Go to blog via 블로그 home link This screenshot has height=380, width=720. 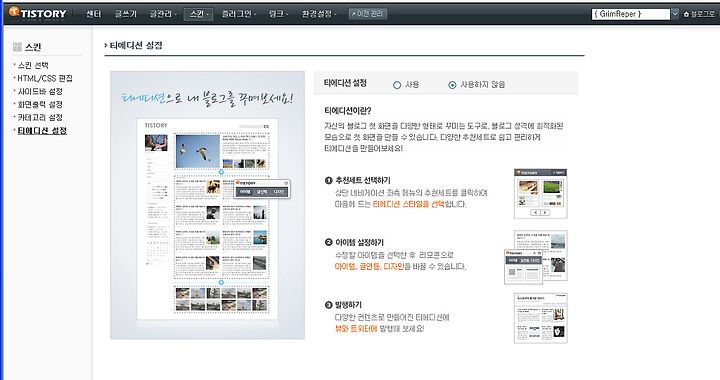point(699,14)
